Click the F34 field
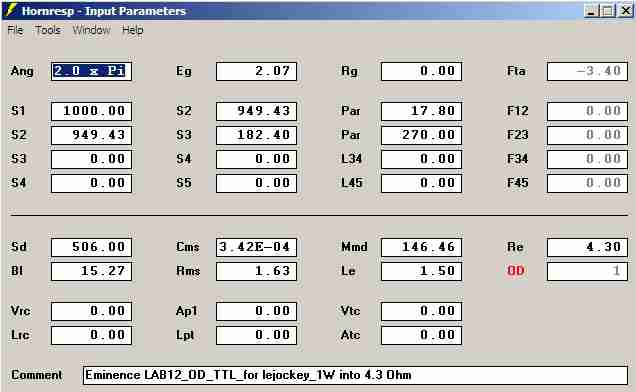The height and width of the screenshot is (392, 636). 587,159
